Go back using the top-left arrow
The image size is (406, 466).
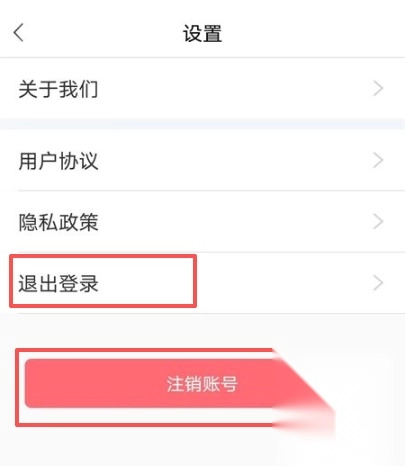[19, 33]
